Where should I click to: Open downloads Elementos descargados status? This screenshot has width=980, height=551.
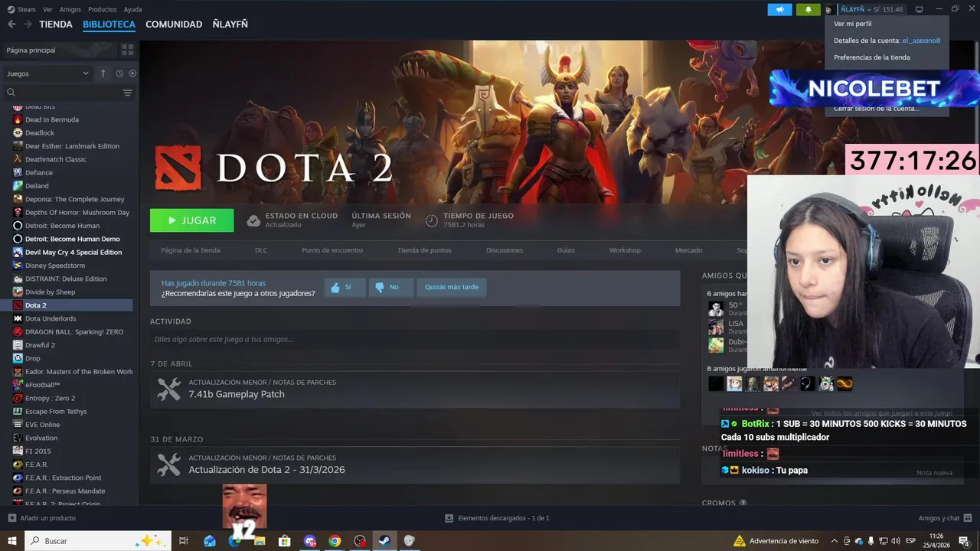click(x=497, y=518)
